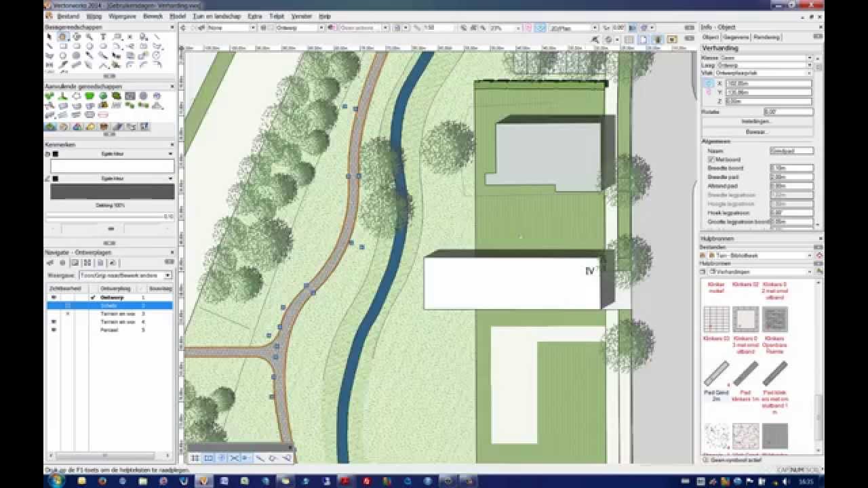Choose the Pad Grind 2m resource

click(x=716, y=381)
